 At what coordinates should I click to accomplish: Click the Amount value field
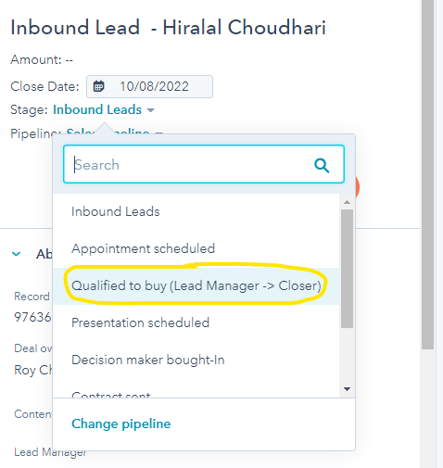(69, 60)
